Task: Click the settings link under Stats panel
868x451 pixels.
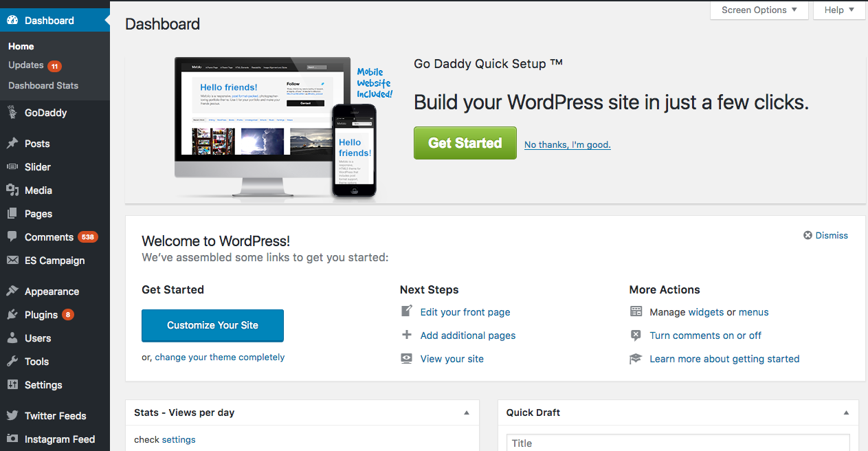Action: (x=179, y=440)
